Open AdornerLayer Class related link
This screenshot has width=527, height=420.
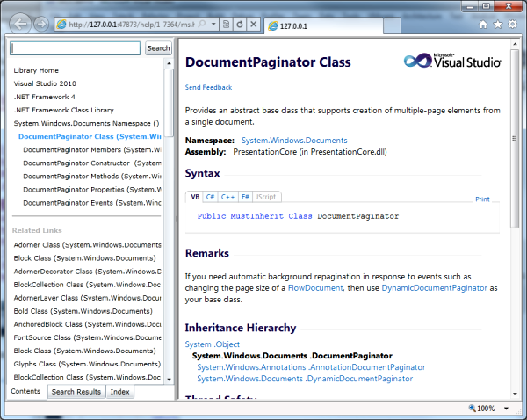click(87, 298)
